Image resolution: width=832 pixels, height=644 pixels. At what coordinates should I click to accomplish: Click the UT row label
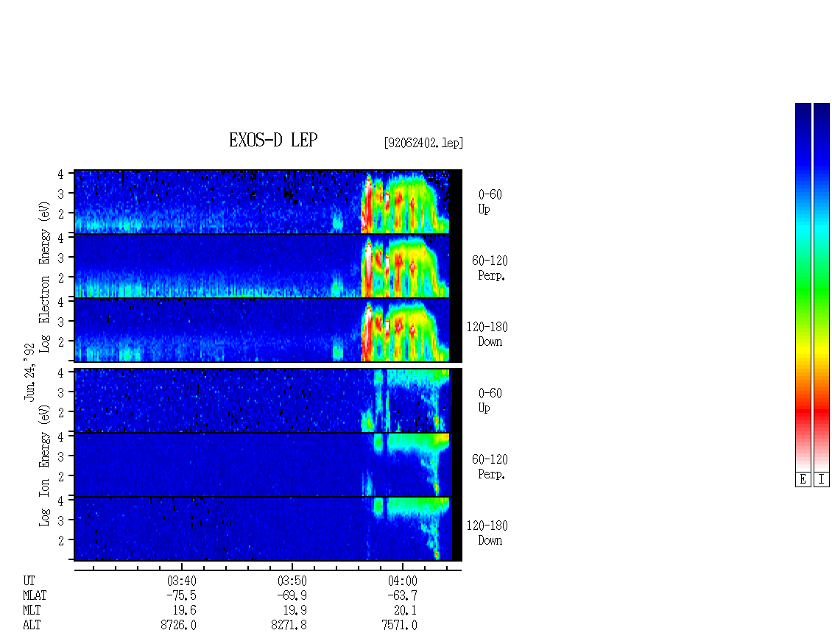29,581
